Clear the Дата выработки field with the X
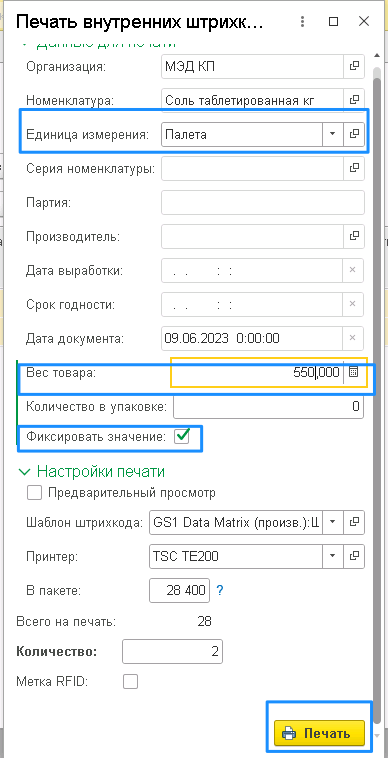388x758 pixels. 354,270
